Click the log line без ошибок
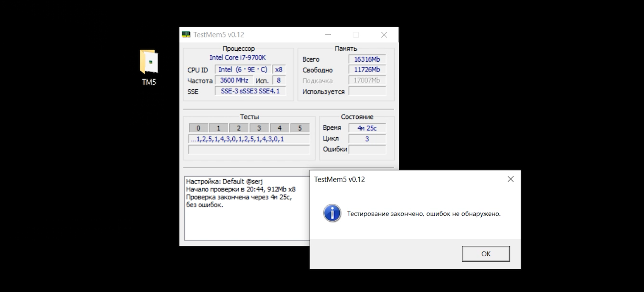The image size is (644, 292). coord(205,205)
